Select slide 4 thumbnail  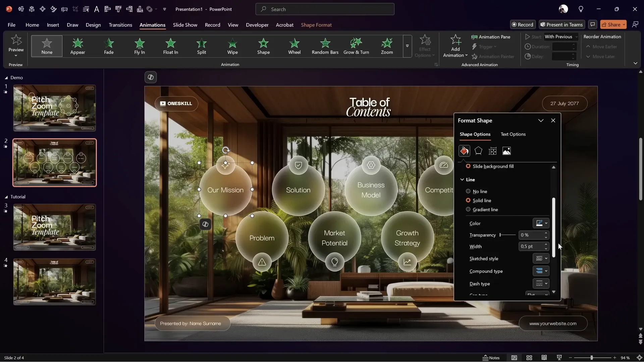tap(54, 282)
